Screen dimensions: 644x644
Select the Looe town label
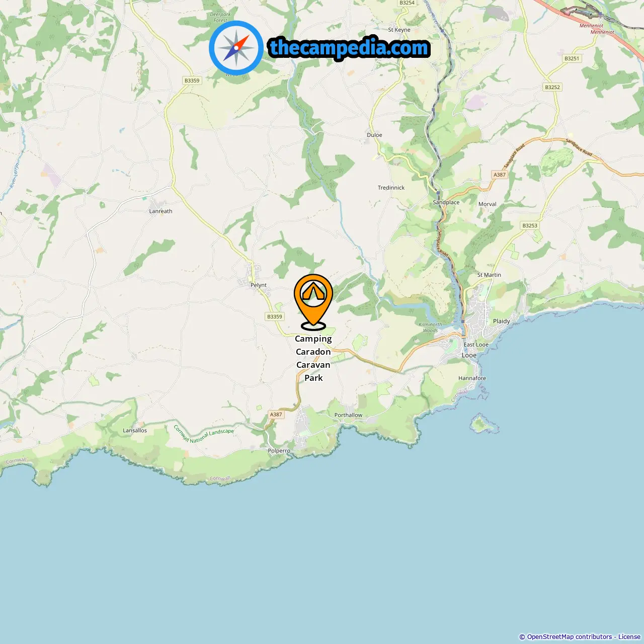tap(469, 355)
